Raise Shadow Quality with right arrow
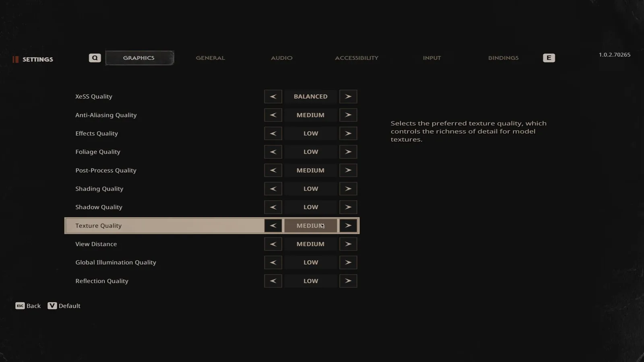 tap(348, 207)
